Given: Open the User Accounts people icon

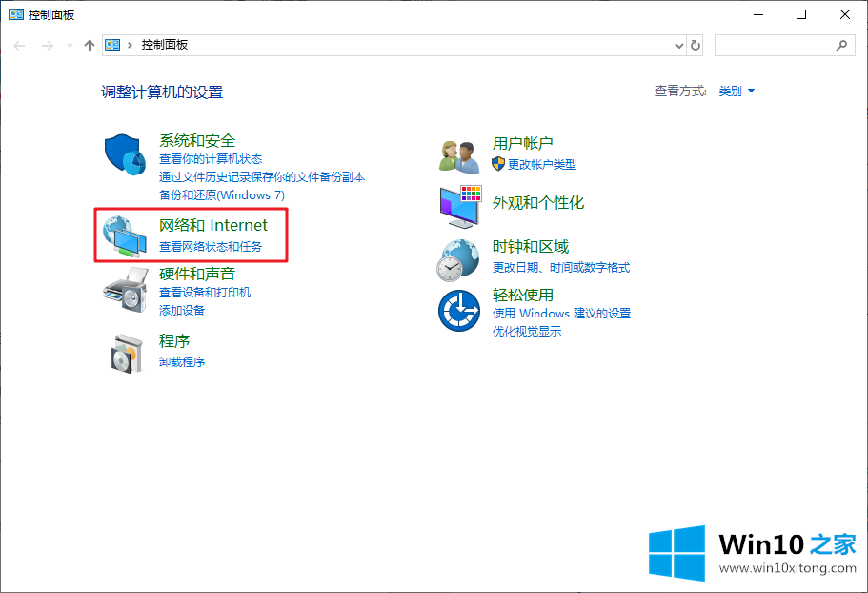Looking at the screenshot, I should coord(459,154).
